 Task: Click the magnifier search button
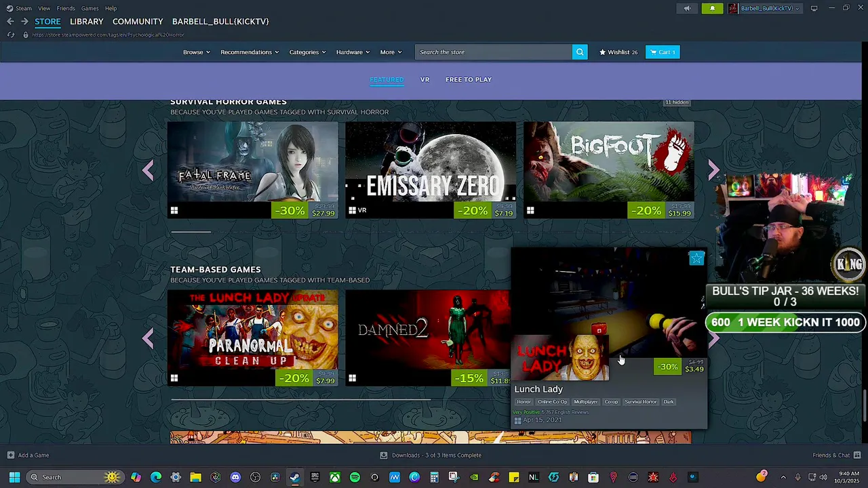coord(580,52)
